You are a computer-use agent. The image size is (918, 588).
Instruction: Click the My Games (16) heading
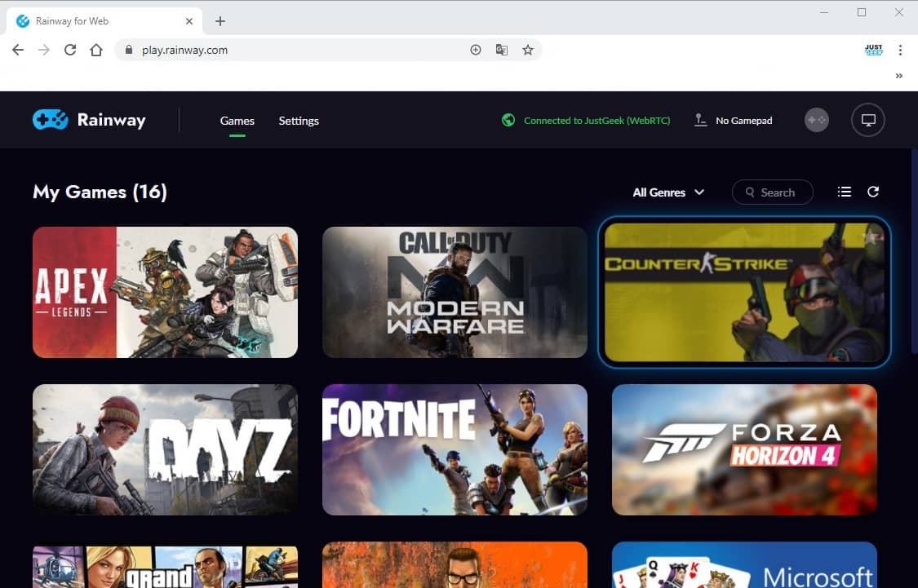point(100,192)
